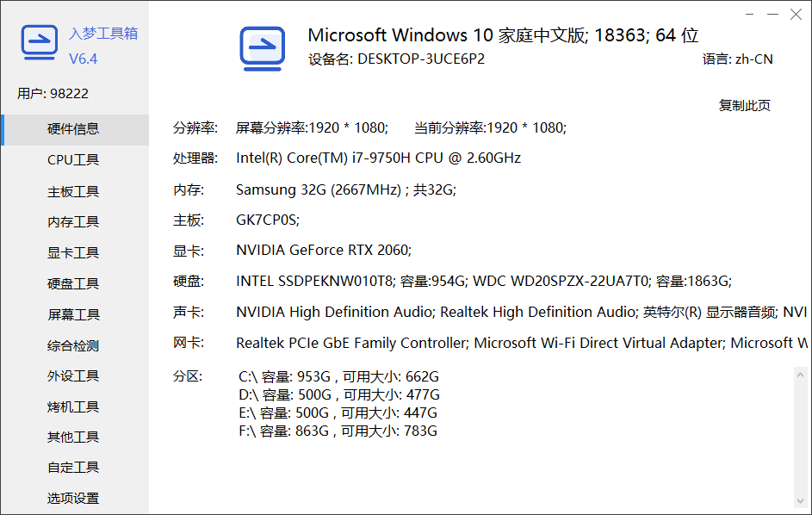Click the V6.4 version label
812x515 pixels.
[84, 59]
